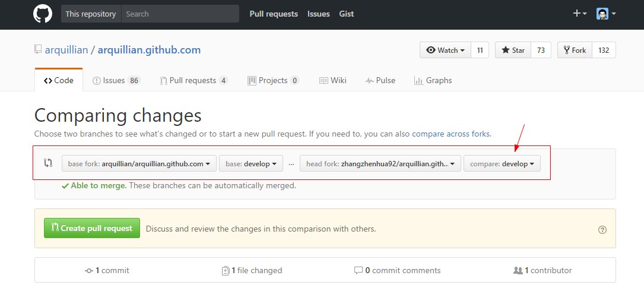Click the Create pull request button
This screenshot has width=644, height=288.
92,228
